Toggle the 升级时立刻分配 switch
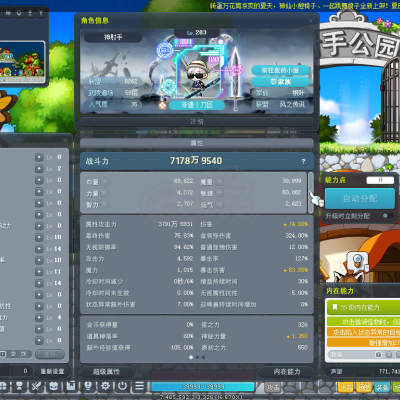The image size is (400, 400). (386, 216)
